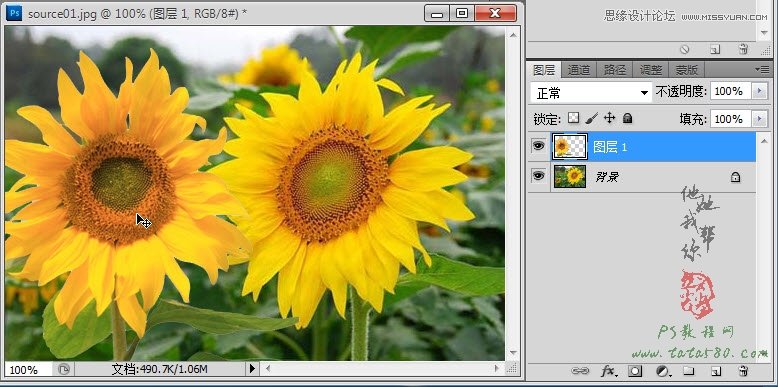The height and width of the screenshot is (387, 778).
Task: Click upper panel's scroll down arrow
Action: point(764,33)
